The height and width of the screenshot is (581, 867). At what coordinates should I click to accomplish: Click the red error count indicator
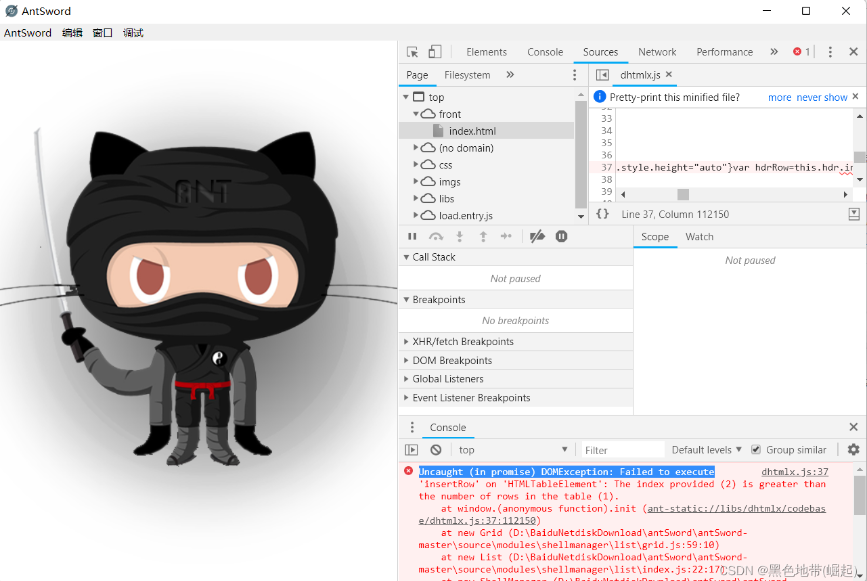point(801,52)
